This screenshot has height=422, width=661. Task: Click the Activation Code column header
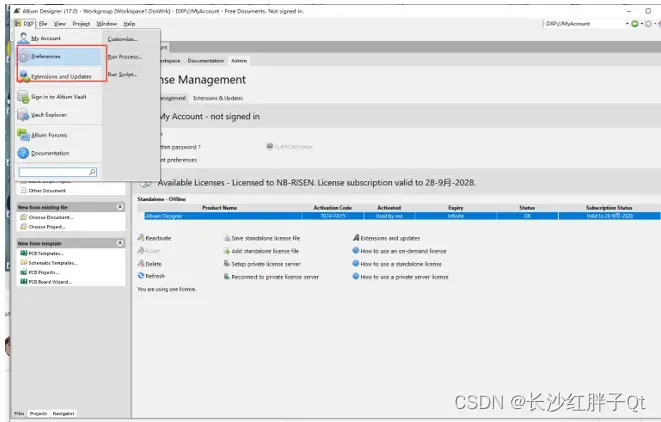click(333, 208)
